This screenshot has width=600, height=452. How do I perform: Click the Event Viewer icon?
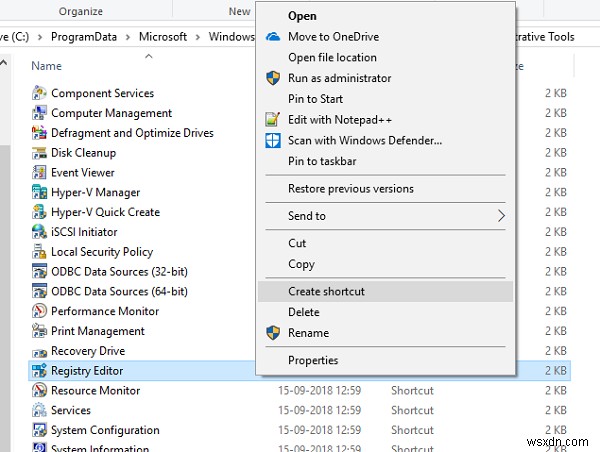click(39, 173)
